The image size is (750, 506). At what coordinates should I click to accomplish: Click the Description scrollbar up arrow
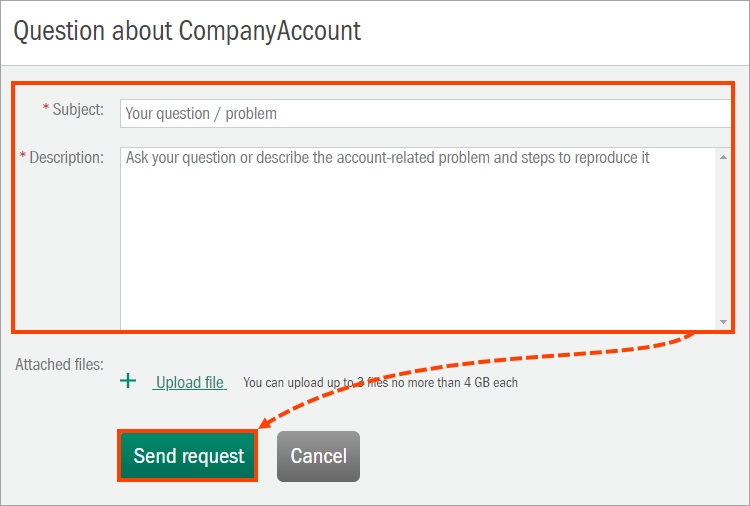click(723, 156)
